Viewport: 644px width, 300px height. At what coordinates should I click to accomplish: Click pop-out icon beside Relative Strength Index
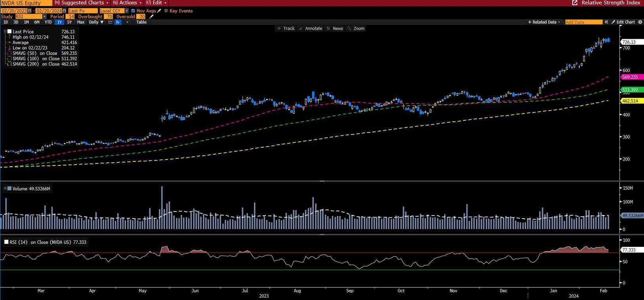click(x=575, y=3)
